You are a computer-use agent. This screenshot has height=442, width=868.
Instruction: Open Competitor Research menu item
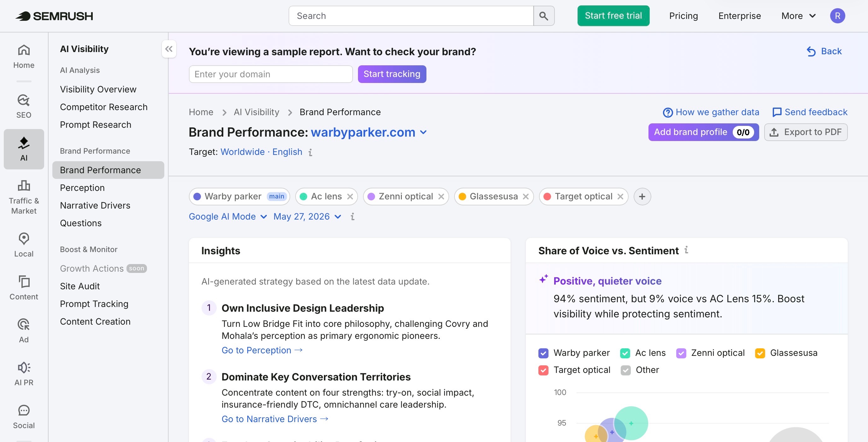[x=104, y=107]
